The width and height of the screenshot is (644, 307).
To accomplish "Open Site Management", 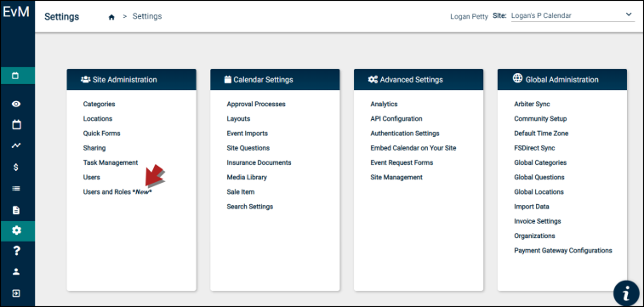I will point(396,177).
